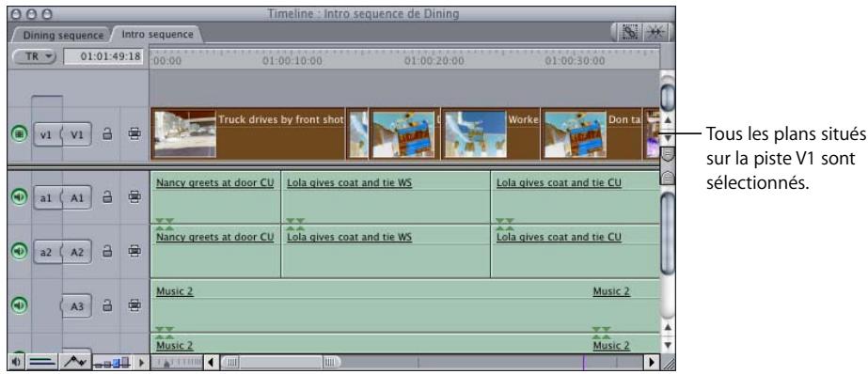
Task: Click audio pane scroll up arrow
Action: pyautogui.click(x=668, y=327)
